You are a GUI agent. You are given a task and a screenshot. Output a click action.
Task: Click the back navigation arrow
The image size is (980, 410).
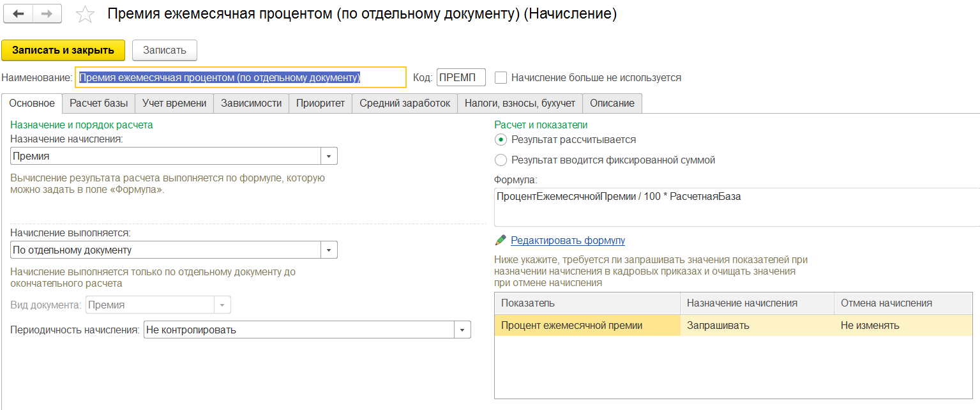point(20,15)
